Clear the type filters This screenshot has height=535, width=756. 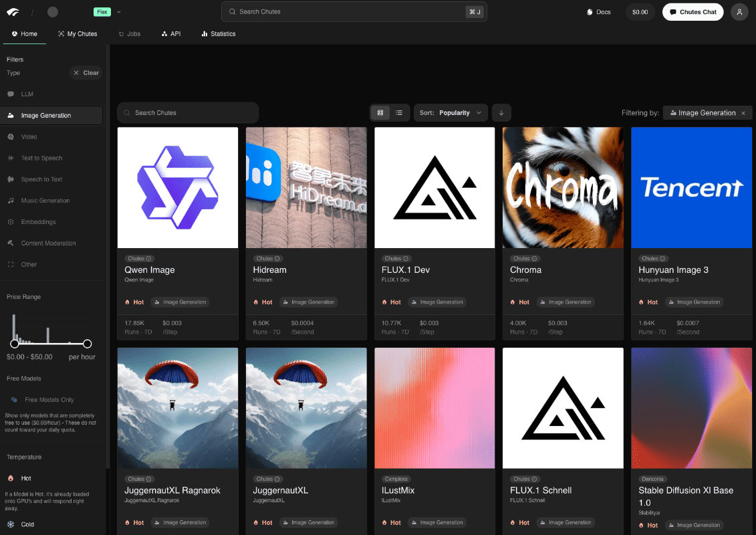(86, 73)
